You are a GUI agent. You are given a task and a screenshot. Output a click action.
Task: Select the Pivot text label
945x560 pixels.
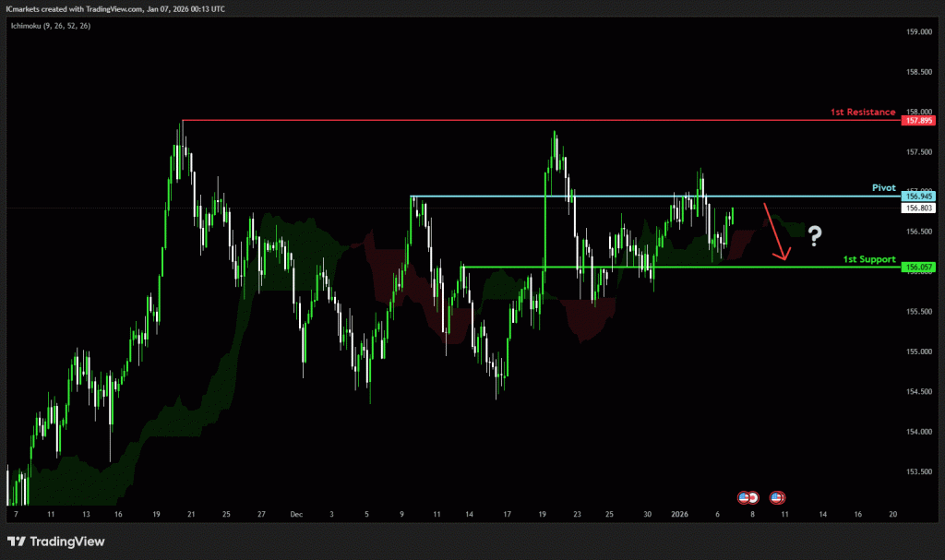(x=884, y=187)
